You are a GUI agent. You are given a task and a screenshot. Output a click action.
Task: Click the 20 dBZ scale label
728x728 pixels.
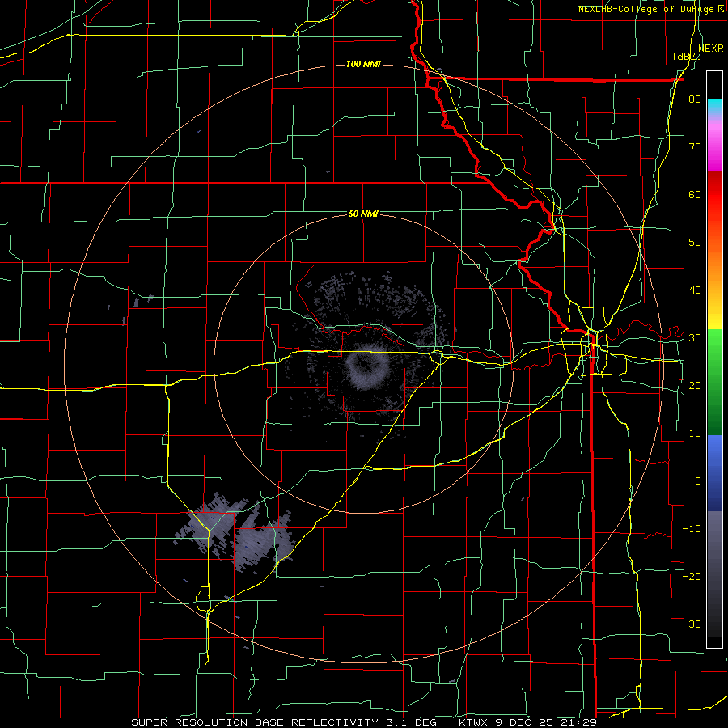[x=695, y=386]
